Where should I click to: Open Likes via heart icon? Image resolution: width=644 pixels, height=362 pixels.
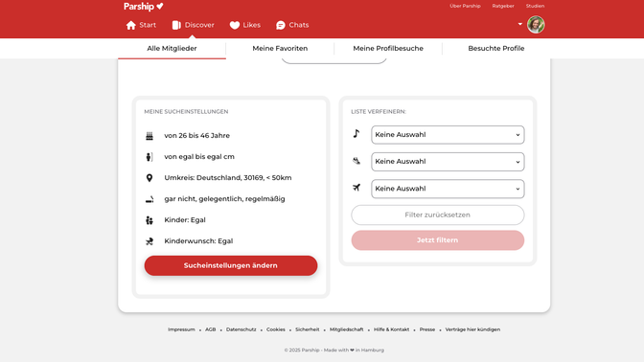[x=235, y=25]
